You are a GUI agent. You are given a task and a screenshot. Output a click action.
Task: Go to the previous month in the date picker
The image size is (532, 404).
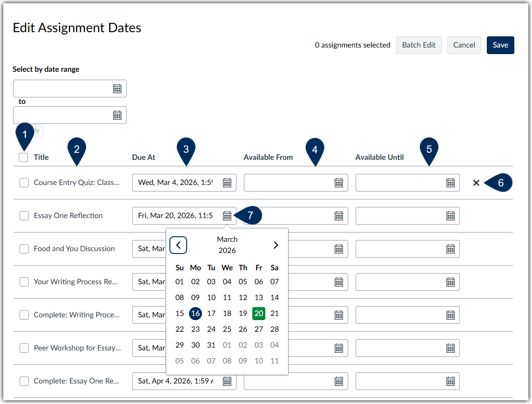point(178,245)
